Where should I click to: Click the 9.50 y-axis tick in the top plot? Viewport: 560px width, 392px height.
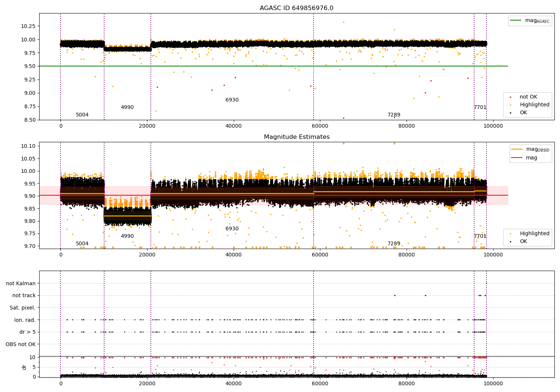pyautogui.click(x=29, y=66)
